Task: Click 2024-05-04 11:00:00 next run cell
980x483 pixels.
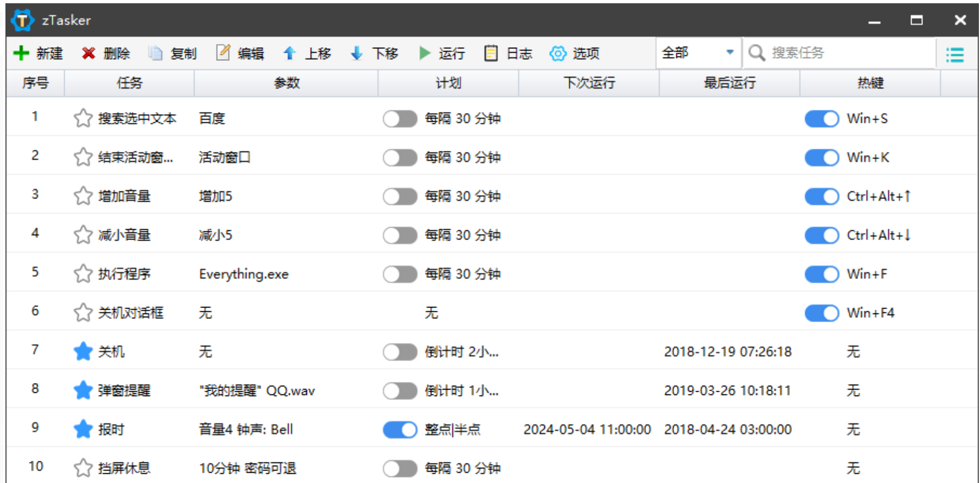Action: (x=587, y=430)
